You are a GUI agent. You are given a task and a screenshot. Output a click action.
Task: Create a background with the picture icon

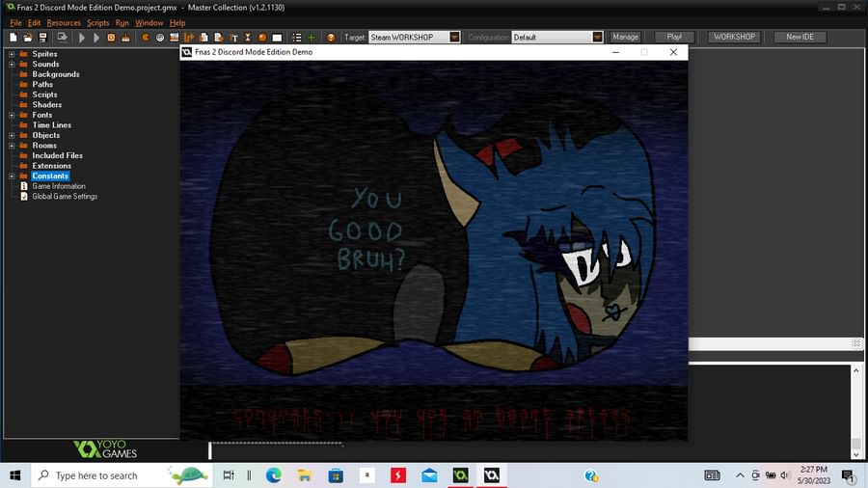(x=175, y=37)
